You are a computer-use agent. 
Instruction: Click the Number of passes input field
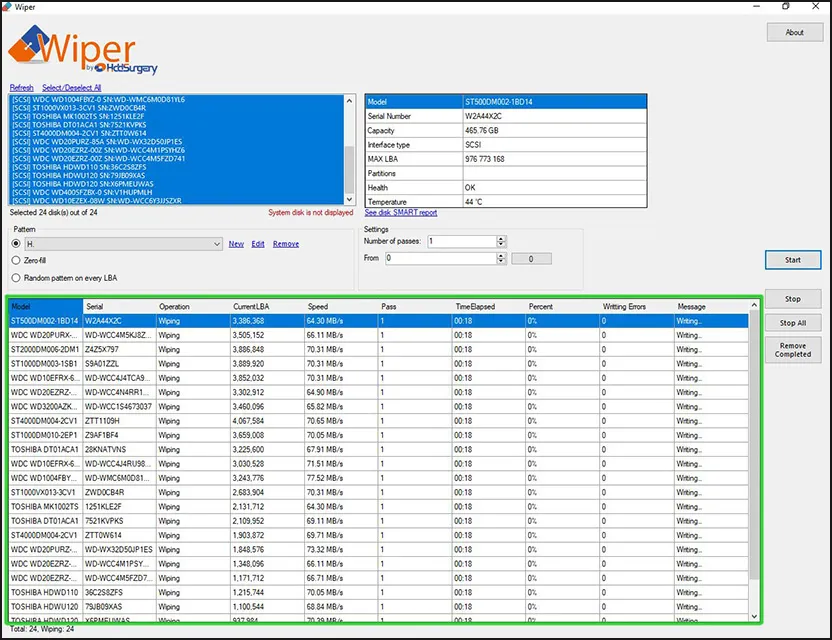pos(462,241)
